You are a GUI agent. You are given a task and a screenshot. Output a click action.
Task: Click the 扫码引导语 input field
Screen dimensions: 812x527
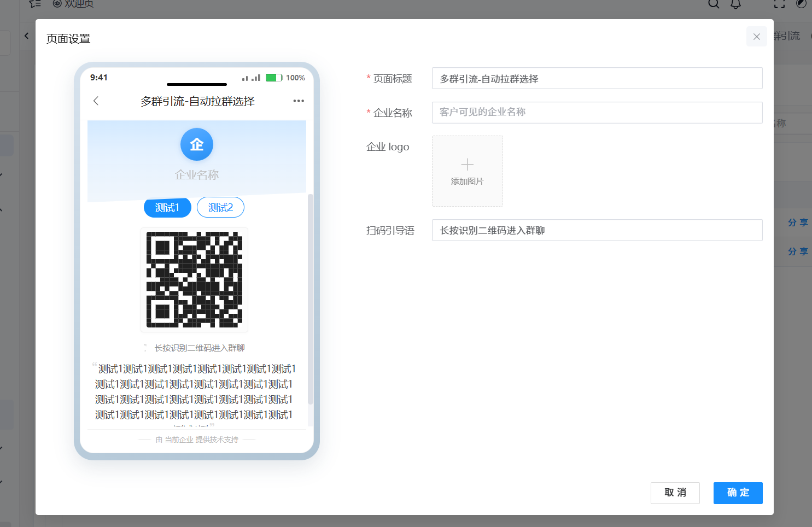pyautogui.click(x=597, y=230)
